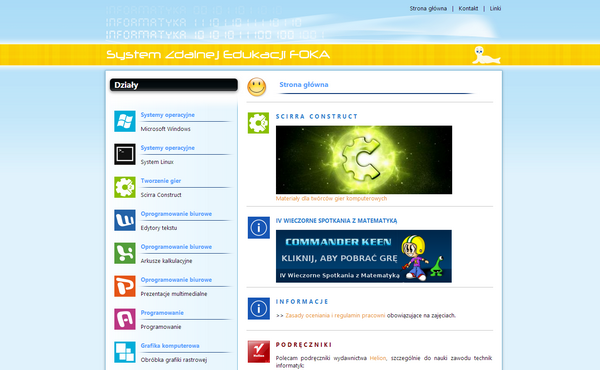Open the orange presentation icon
Viewport: 600px width, 370px height.
[x=125, y=286]
